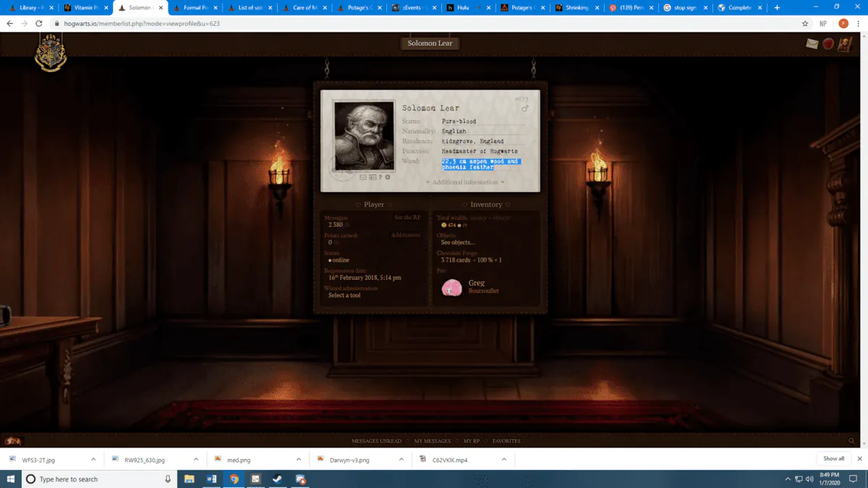Click Show all downloads button
868x488 pixels.
click(x=833, y=458)
